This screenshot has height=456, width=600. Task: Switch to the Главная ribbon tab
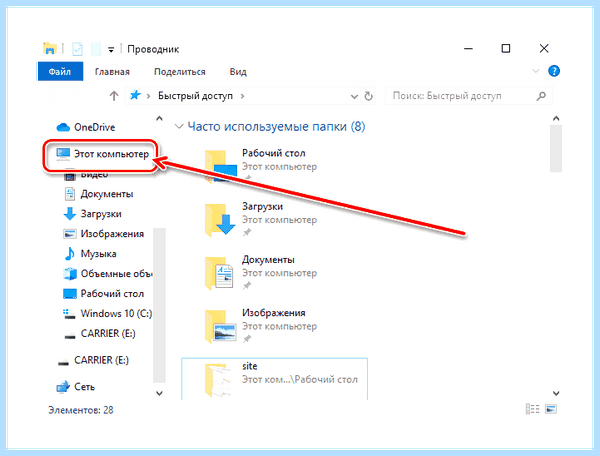(x=112, y=72)
